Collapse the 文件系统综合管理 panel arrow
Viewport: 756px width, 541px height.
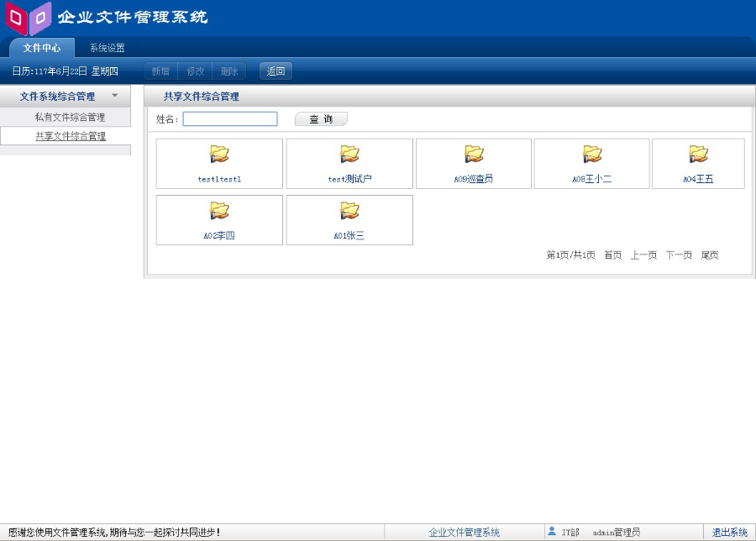point(115,96)
